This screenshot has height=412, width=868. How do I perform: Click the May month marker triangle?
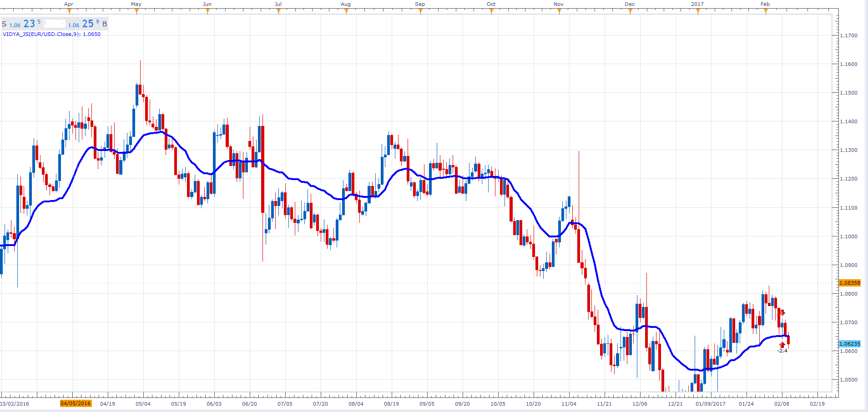point(136,11)
